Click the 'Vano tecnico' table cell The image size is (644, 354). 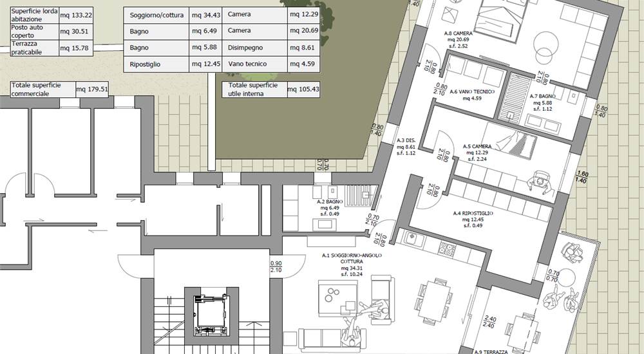pyautogui.click(x=254, y=64)
